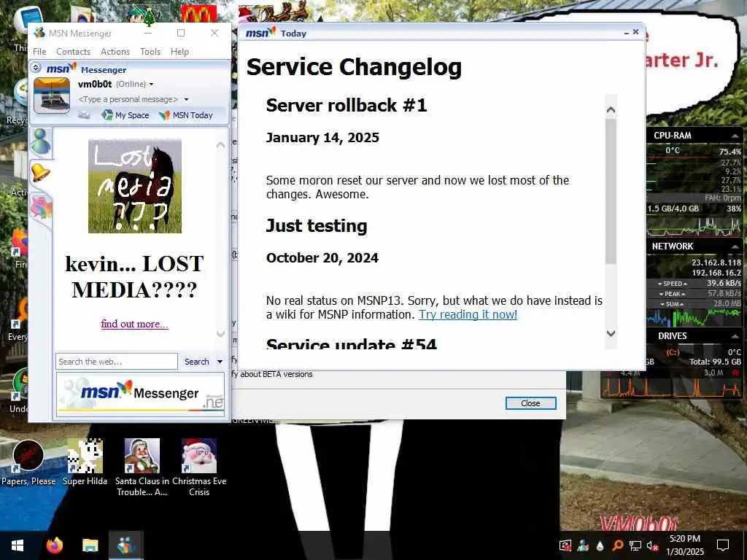Switch to the alerts bell tab

click(41, 172)
